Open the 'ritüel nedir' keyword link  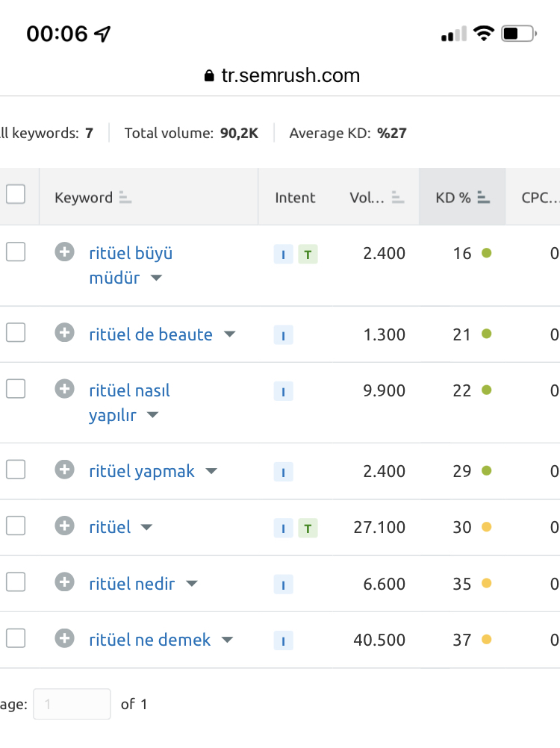click(132, 584)
